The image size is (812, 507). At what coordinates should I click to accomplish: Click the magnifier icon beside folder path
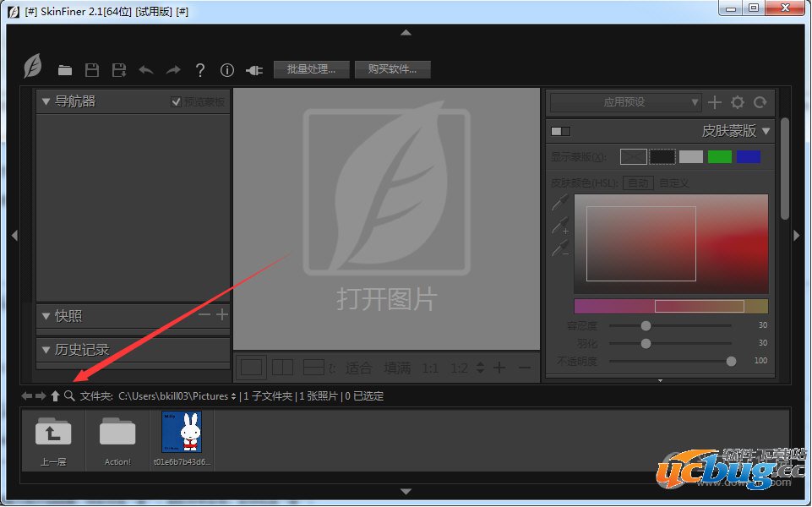pos(69,395)
